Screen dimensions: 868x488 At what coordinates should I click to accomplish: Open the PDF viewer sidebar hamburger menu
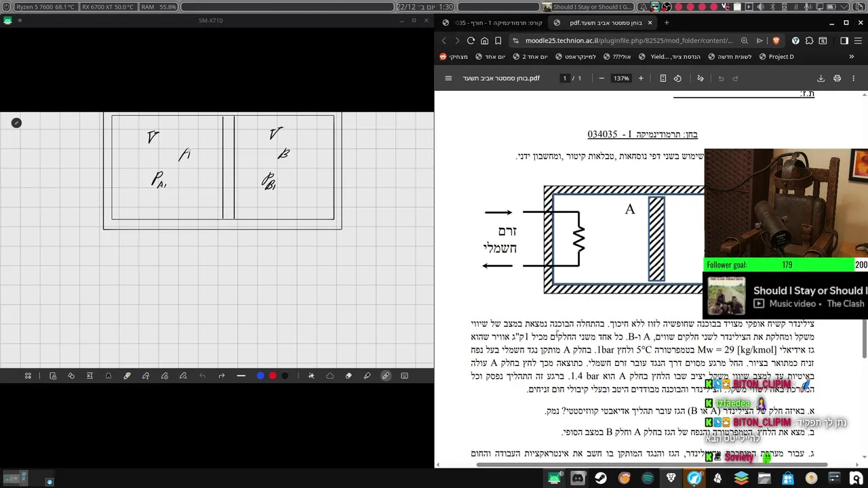tap(448, 79)
